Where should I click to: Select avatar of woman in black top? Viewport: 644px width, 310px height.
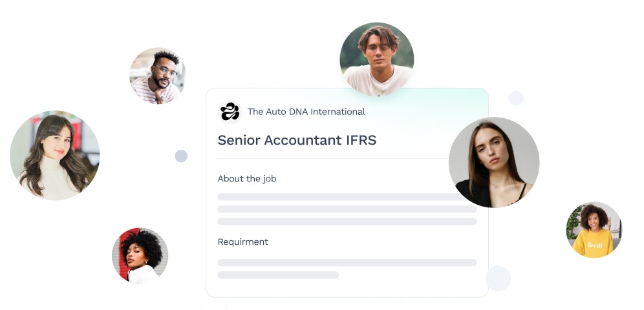[494, 162]
